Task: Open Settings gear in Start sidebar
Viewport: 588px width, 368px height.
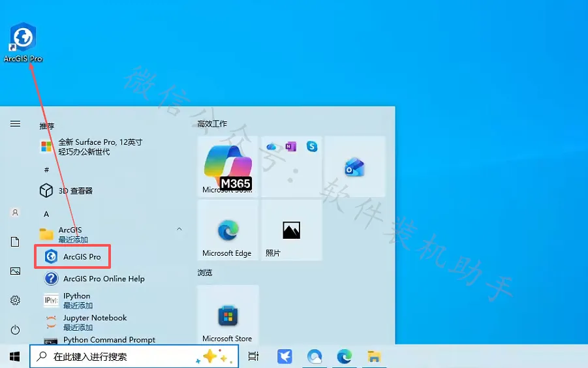Action: pos(16,300)
